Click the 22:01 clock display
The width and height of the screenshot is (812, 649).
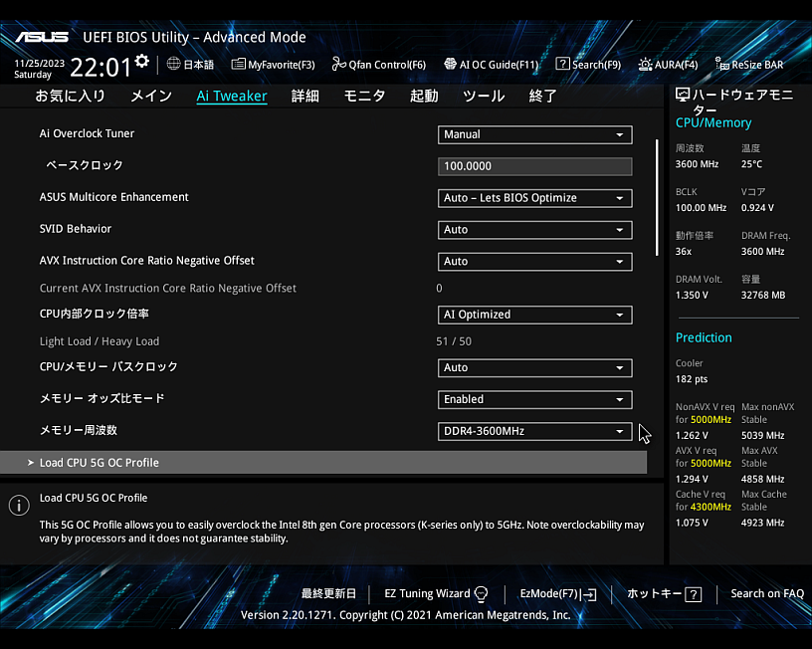click(x=101, y=68)
